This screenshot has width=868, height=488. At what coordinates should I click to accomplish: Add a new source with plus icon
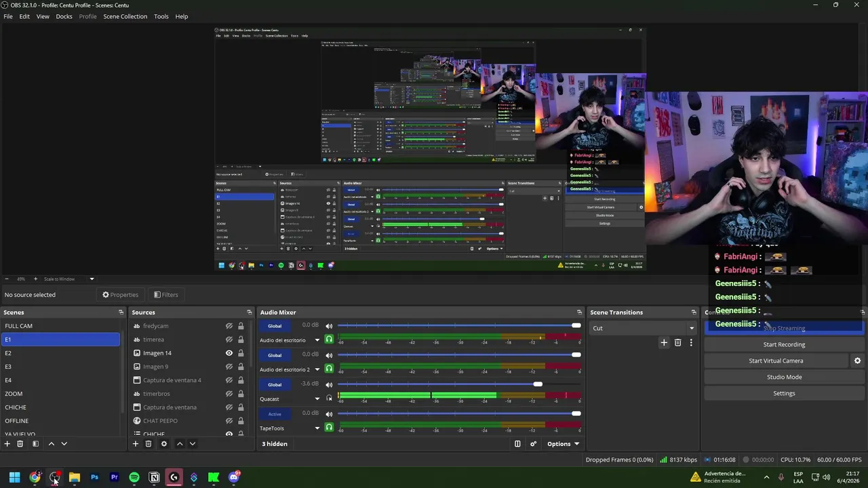pyautogui.click(x=135, y=444)
